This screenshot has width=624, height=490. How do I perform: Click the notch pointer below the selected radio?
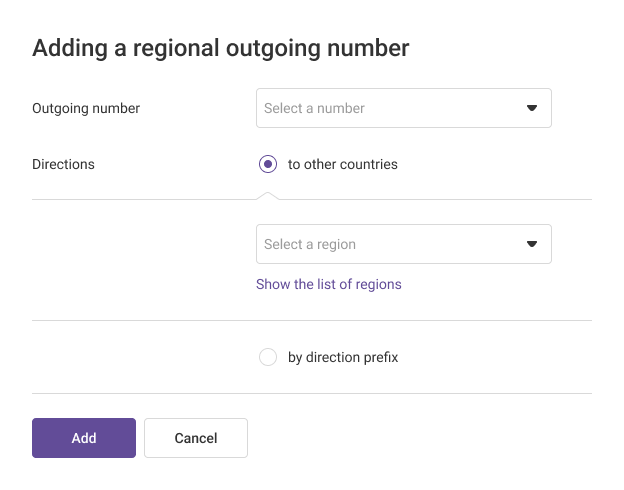pyautogui.click(x=267, y=194)
